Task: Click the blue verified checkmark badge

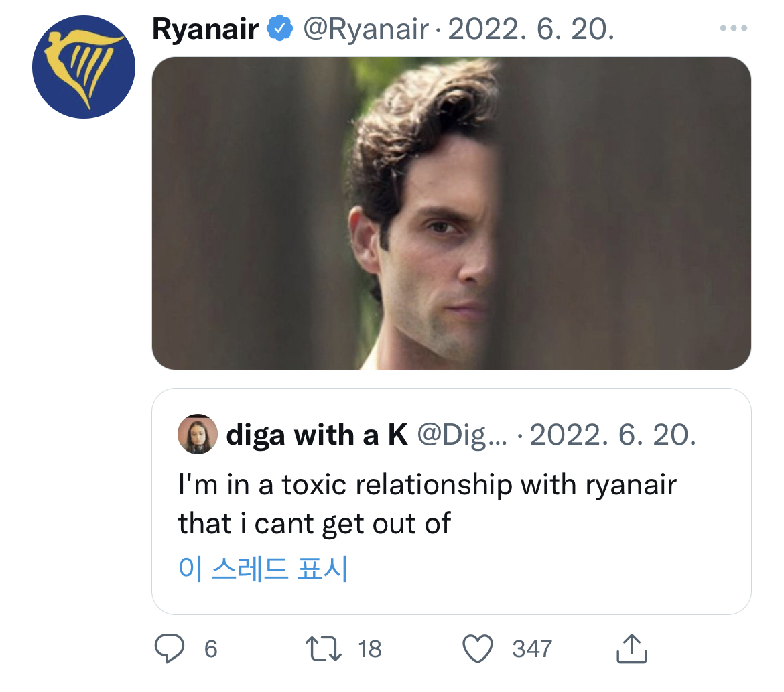Action: tap(280, 29)
